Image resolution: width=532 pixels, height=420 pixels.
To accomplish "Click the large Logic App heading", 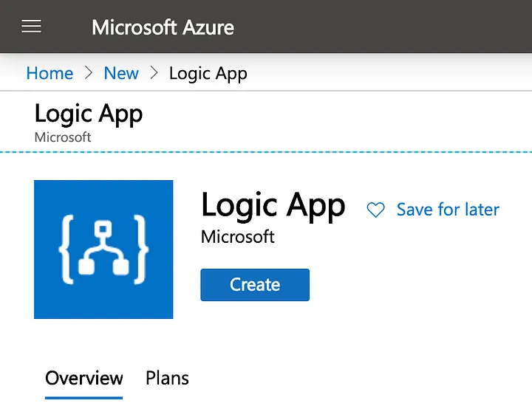I will [x=273, y=205].
